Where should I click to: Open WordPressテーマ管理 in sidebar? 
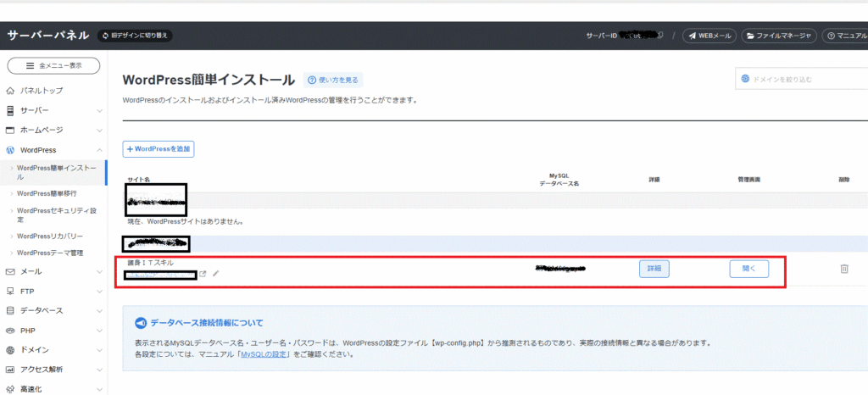pyautogui.click(x=50, y=253)
